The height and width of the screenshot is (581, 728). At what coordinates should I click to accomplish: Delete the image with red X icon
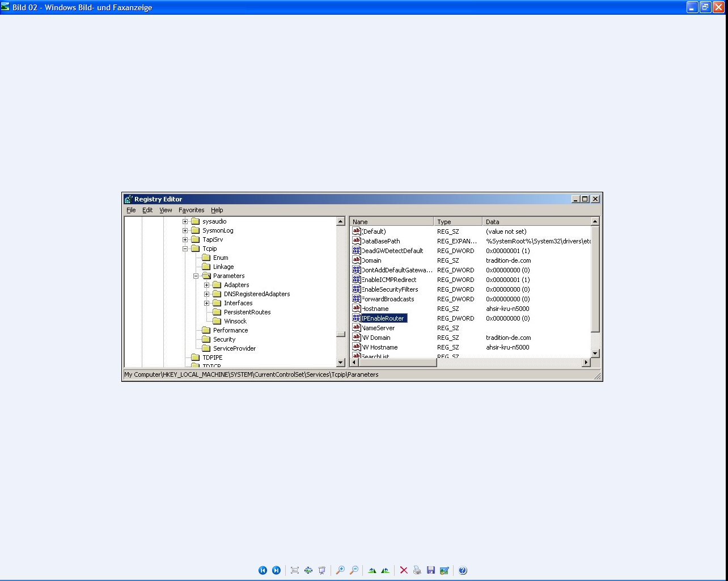pos(404,570)
